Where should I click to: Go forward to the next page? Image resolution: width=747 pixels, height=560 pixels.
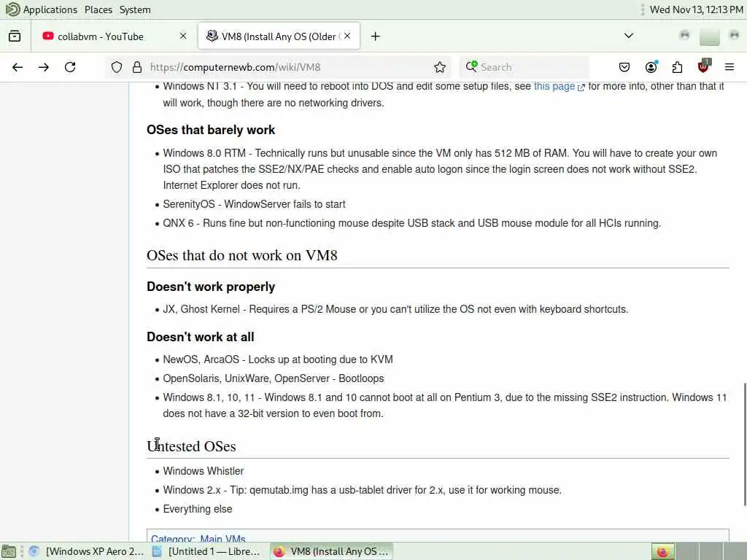click(x=44, y=67)
